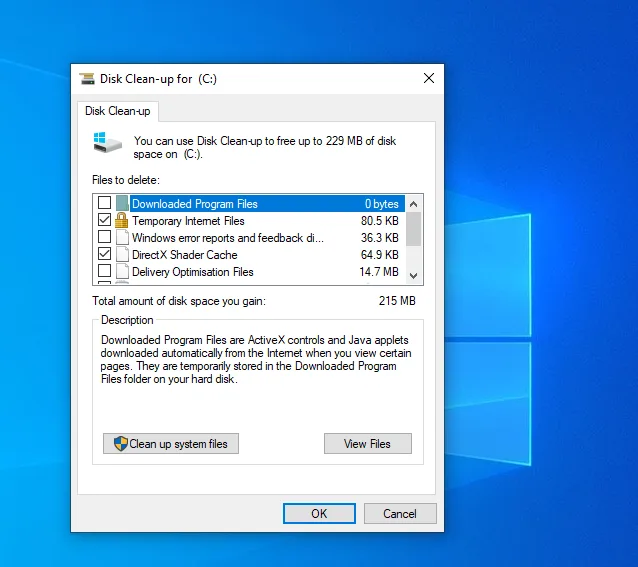Click the Delivery Optimisation Files page icon

click(x=122, y=272)
